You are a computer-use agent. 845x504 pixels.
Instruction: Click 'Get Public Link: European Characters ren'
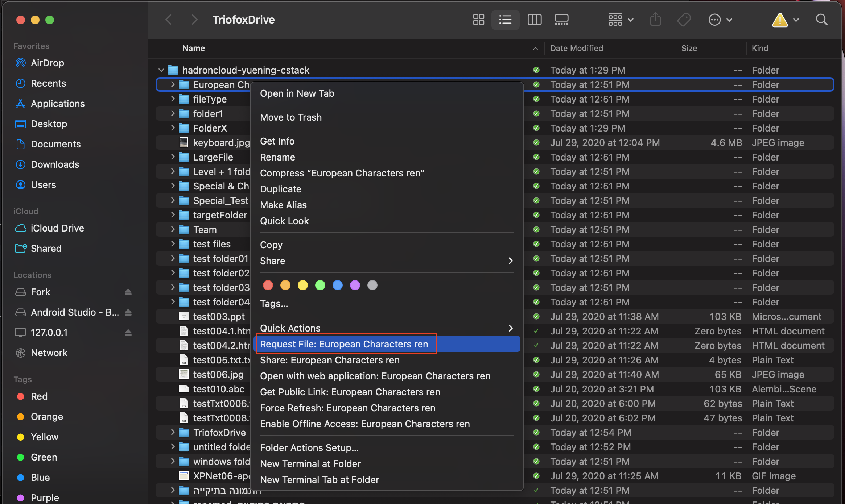click(x=350, y=391)
